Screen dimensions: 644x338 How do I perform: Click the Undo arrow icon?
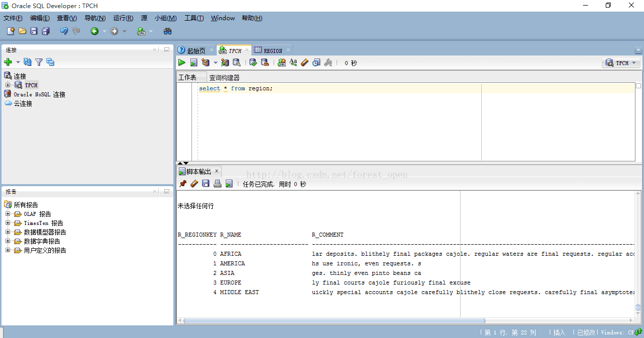[x=64, y=31]
